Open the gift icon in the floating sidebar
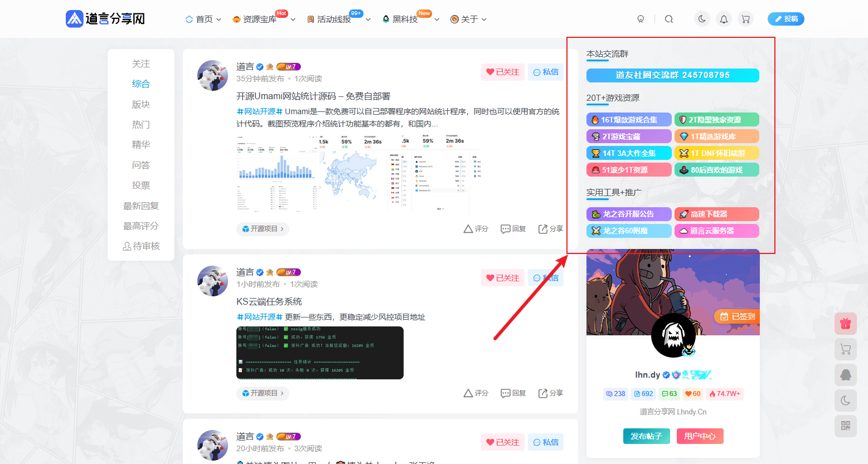The height and width of the screenshot is (464, 868). click(x=846, y=324)
